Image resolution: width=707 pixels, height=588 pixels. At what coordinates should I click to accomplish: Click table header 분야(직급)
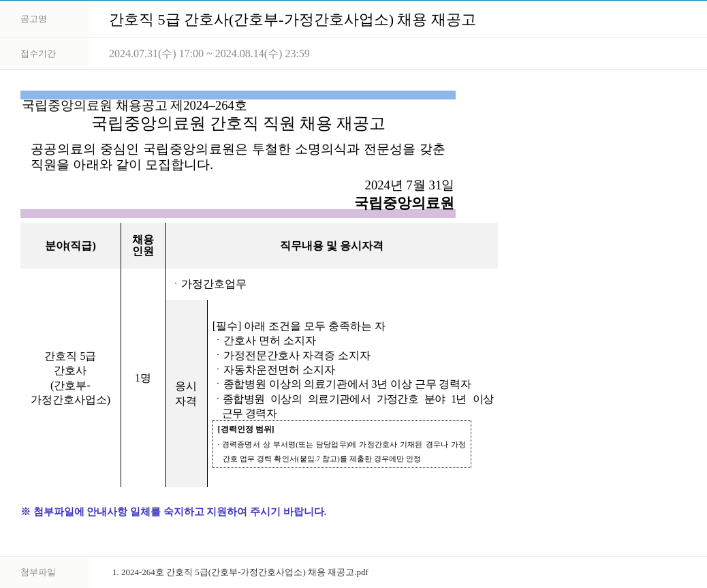(x=70, y=246)
